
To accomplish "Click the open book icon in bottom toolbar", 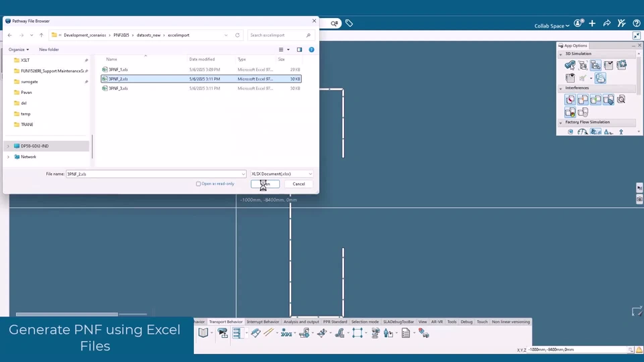I will (x=203, y=333).
